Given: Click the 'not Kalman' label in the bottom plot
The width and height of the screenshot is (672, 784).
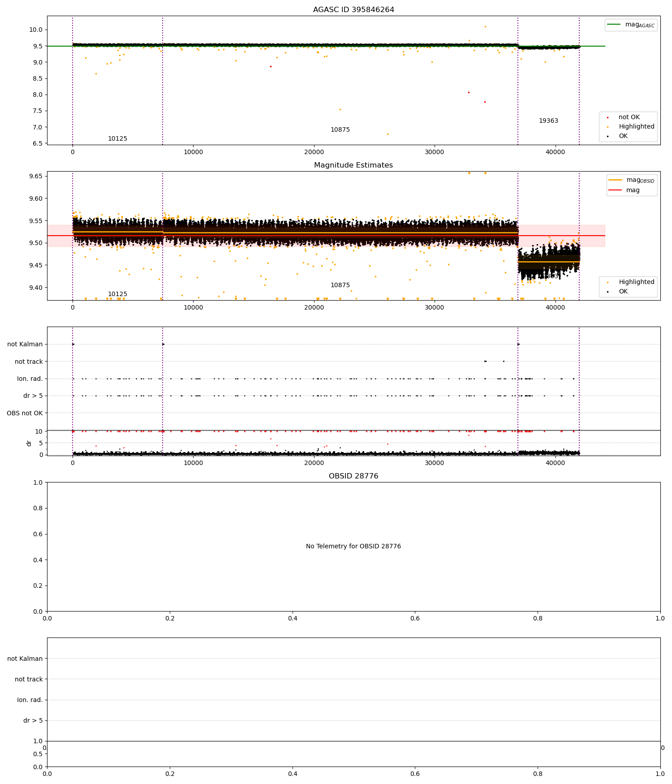Looking at the screenshot, I should [25, 659].
